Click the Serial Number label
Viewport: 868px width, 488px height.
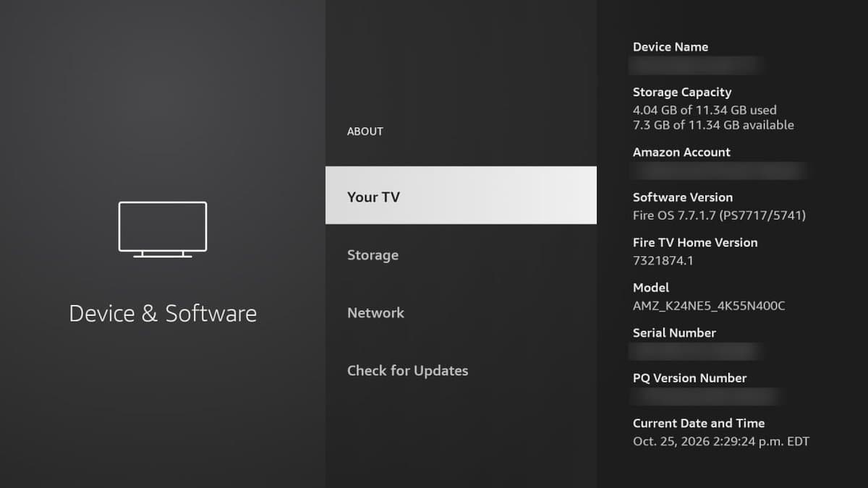pyautogui.click(x=674, y=333)
